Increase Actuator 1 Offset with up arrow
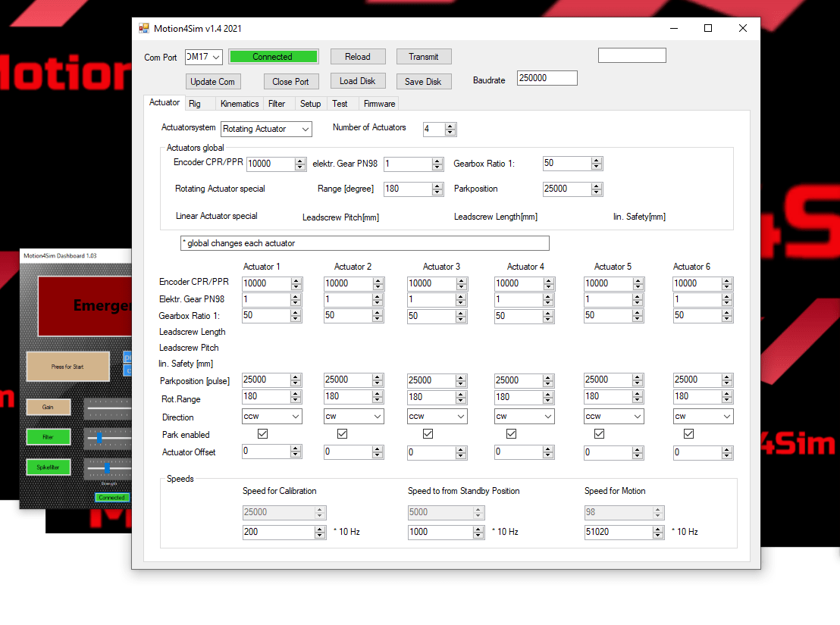 (296, 449)
